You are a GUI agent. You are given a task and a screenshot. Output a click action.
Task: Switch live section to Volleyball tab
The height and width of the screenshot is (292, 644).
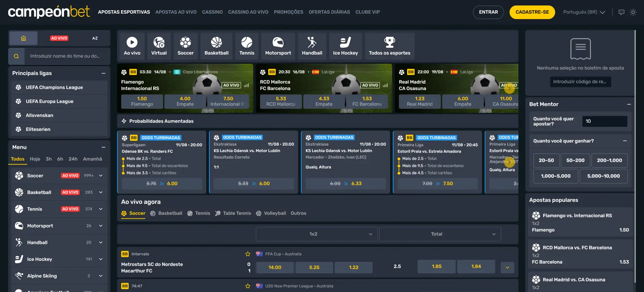pyautogui.click(x=271, y=213)
